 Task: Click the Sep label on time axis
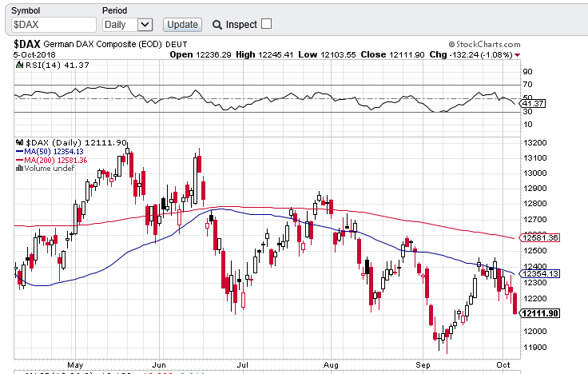(x=423, y=365)
